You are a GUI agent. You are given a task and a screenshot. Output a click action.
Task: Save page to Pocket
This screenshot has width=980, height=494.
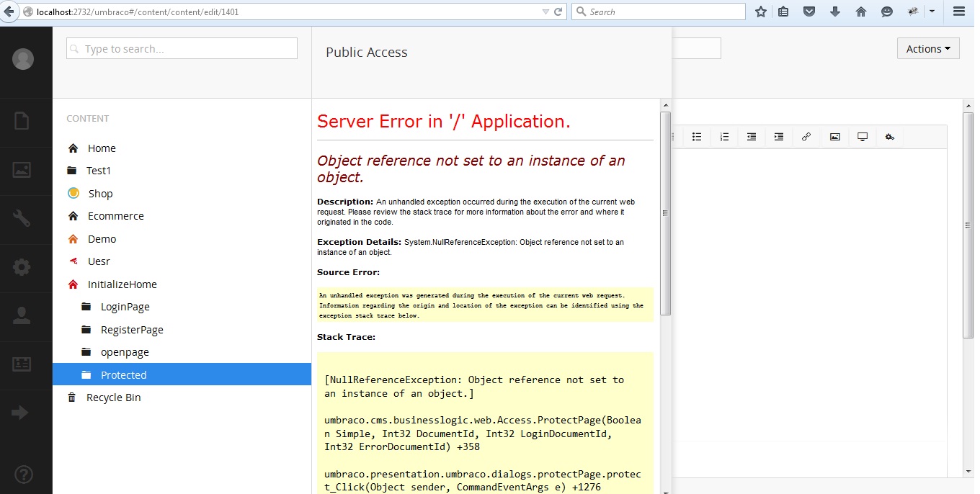pyautogui.click(x=809, y=12)
